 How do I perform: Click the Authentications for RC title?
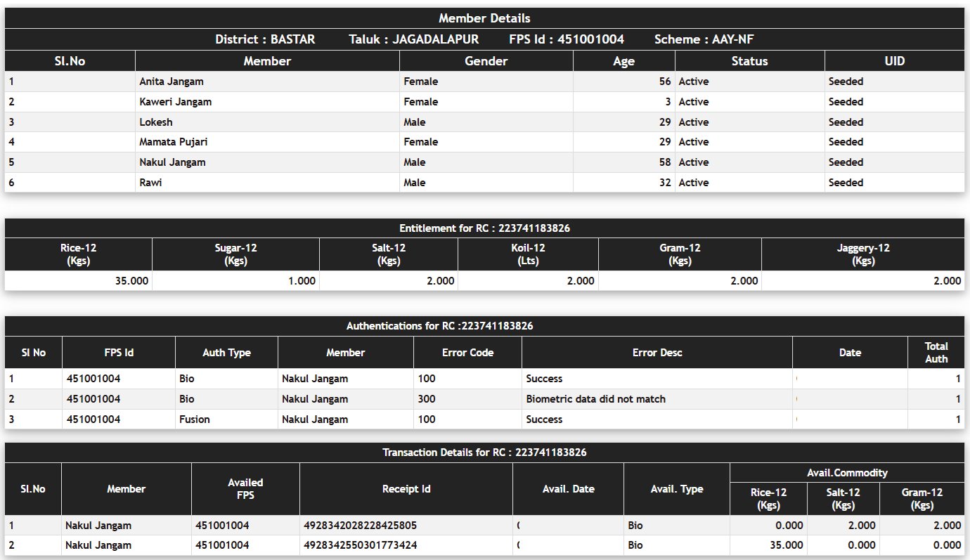(x=439, y=326)
